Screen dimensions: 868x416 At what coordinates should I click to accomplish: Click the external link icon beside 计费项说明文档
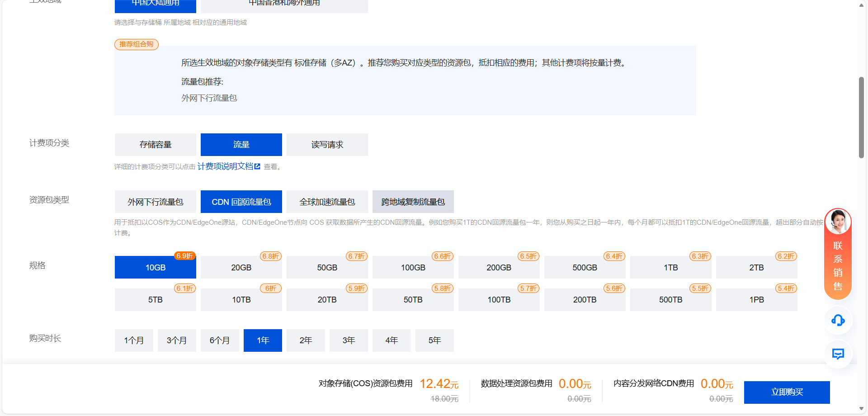click(x=258, y=166)
